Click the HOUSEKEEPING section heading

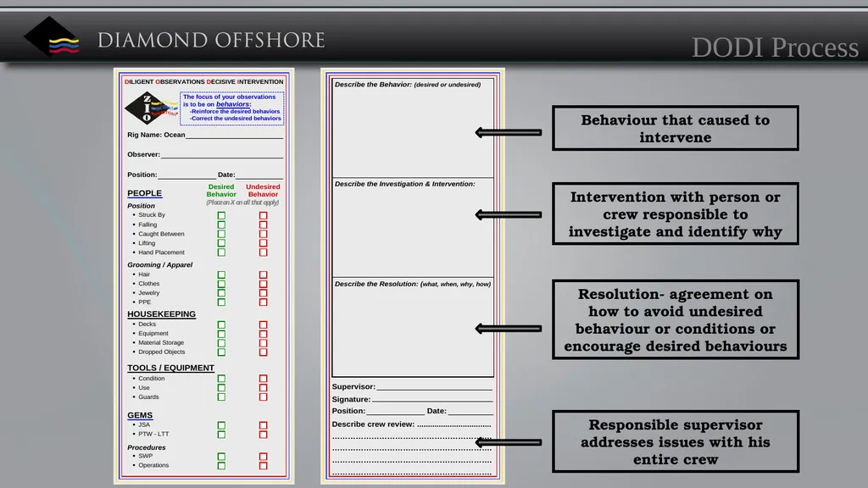point(161,313)
